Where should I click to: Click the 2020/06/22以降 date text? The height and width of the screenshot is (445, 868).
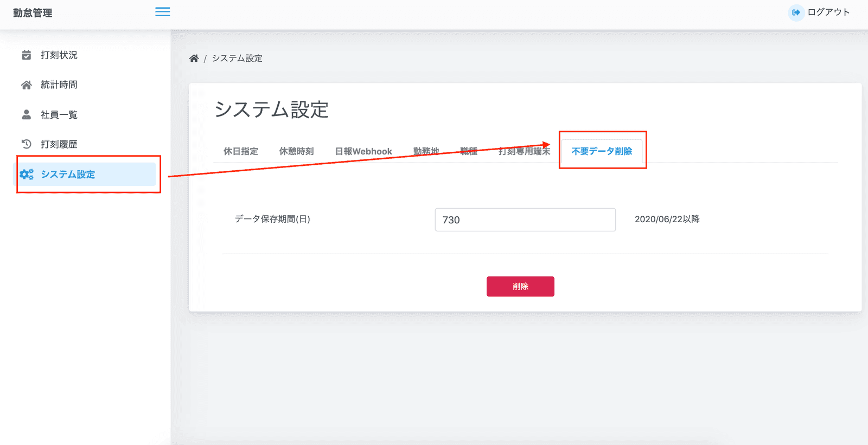pyautogui.click(x=667, y=219)
